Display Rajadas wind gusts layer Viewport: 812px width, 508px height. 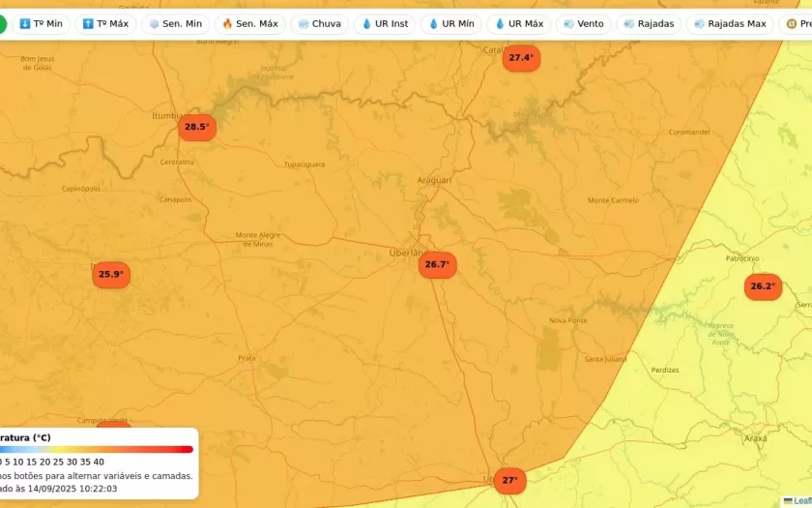[649, 24]
